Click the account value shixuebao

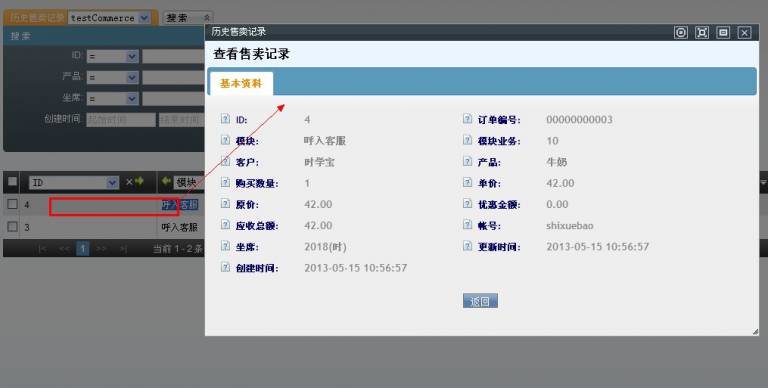[570, 225]
